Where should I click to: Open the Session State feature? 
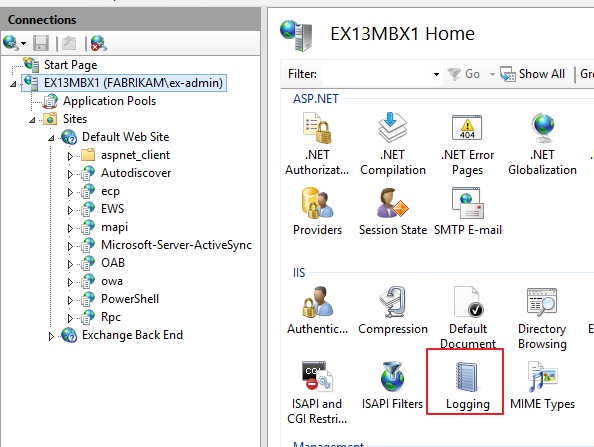click(x=393, y=211)
